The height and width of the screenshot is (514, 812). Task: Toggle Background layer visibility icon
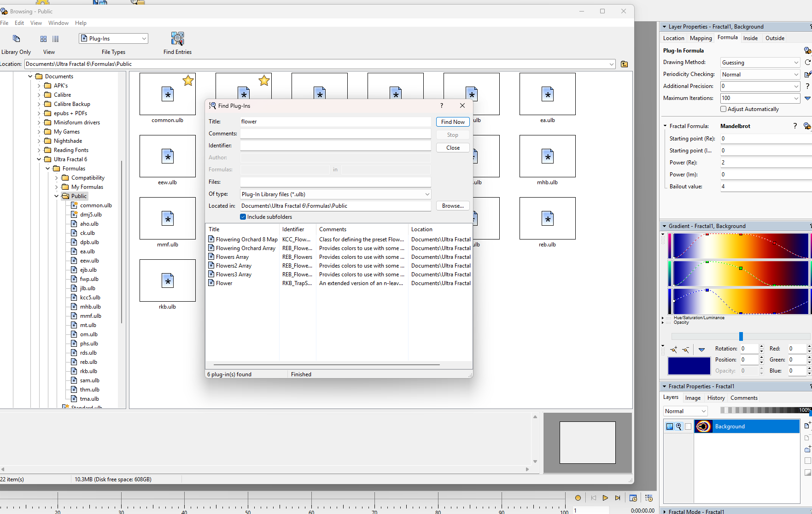(x=670, y=426)
